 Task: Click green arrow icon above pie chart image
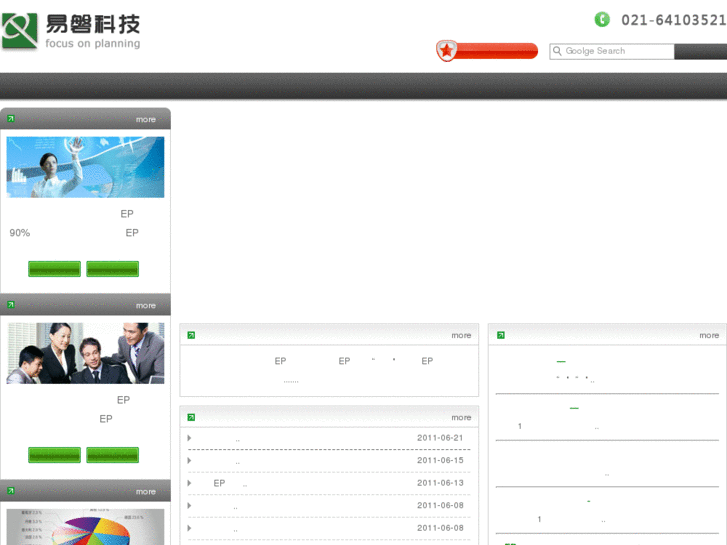click(x=11, y=491)
